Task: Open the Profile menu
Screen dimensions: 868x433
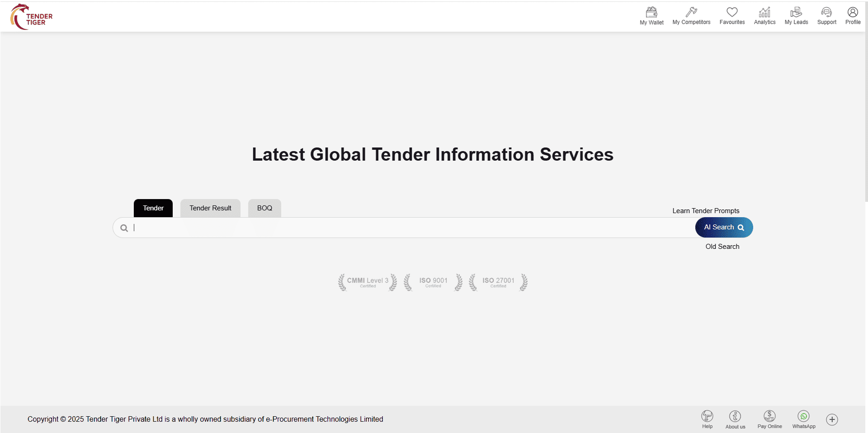Action: tap(853, 13)
